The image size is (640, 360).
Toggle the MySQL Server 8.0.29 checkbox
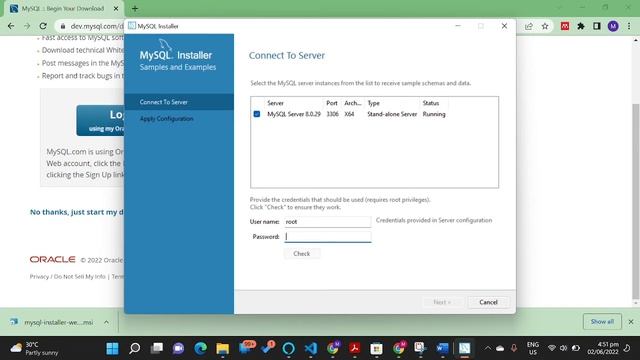pyautogui.click(x=256, y=114)
